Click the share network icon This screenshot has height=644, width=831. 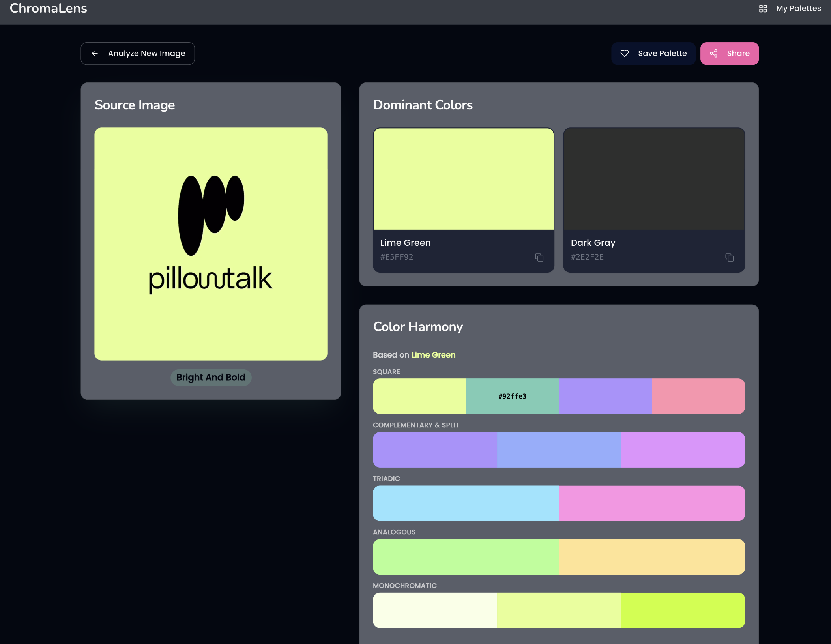(x=713, y=53)
